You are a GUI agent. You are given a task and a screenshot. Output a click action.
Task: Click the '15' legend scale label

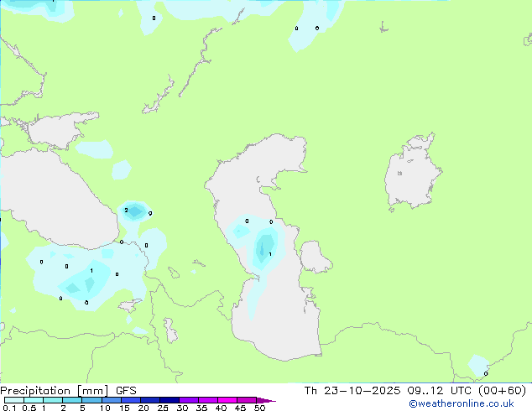coord(124,408)
